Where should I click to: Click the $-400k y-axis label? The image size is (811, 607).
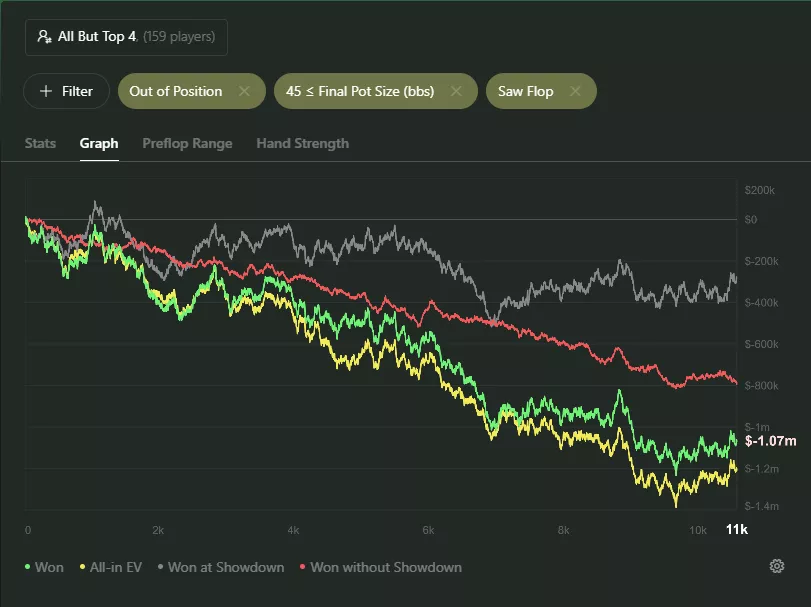point(761,302)
